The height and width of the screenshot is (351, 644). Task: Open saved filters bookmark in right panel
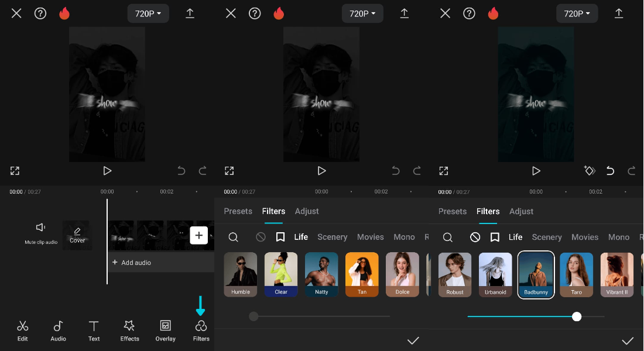(x=495, y=238)
